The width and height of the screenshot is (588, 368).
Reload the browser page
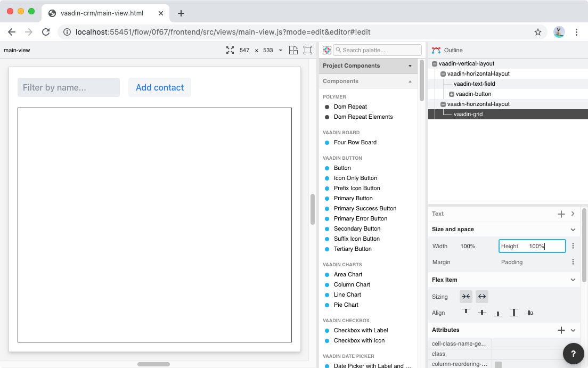click(x=46, y=32)
